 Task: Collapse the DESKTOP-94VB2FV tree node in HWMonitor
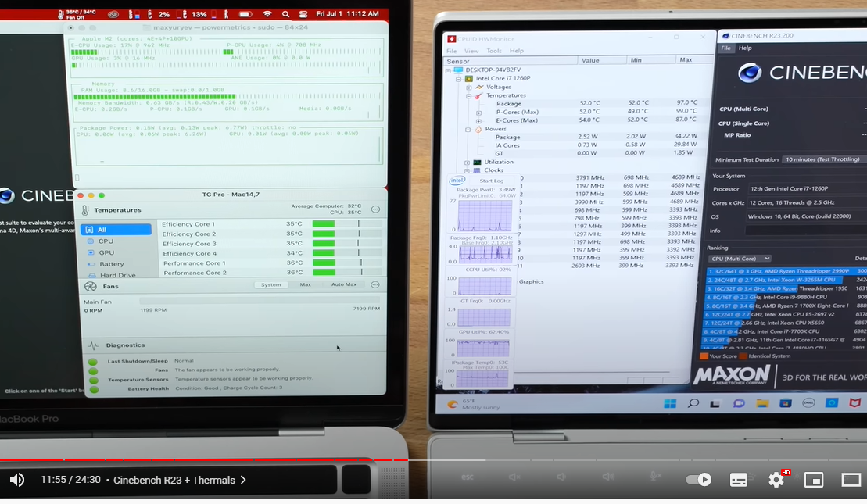click(449, 70)
